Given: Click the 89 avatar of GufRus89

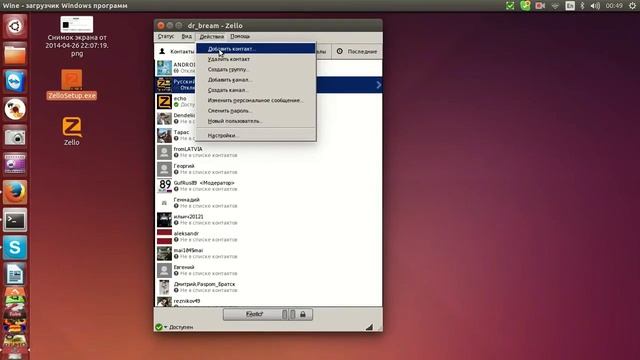Looking at the screenshot, I should [x=164, y=186].
